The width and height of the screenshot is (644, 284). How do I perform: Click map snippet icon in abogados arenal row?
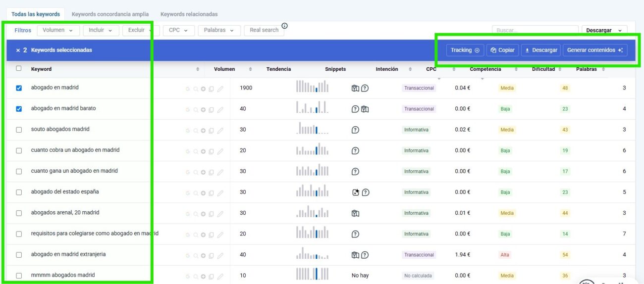355,213
